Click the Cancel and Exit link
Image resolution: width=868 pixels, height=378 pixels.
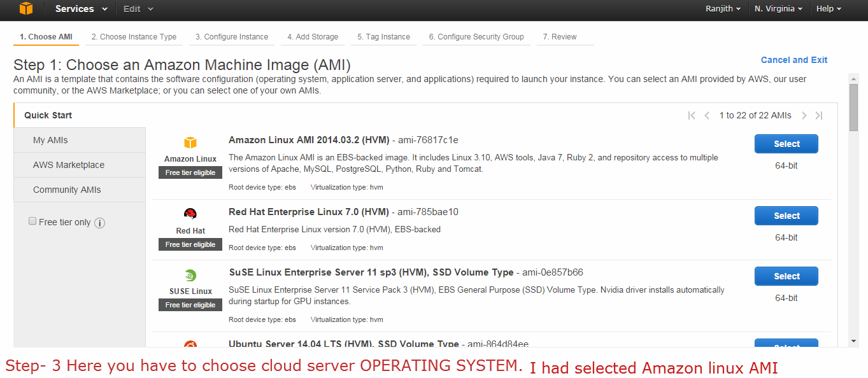794,60
